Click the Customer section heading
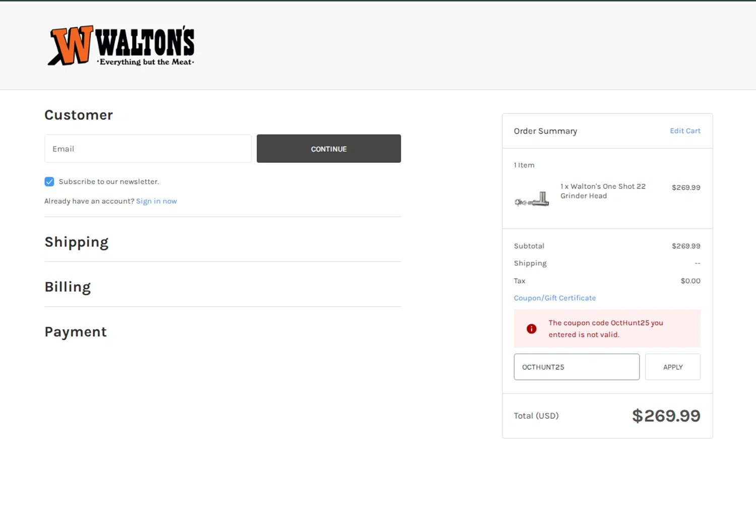Screen dimensions: 756x532 [79, 115]
